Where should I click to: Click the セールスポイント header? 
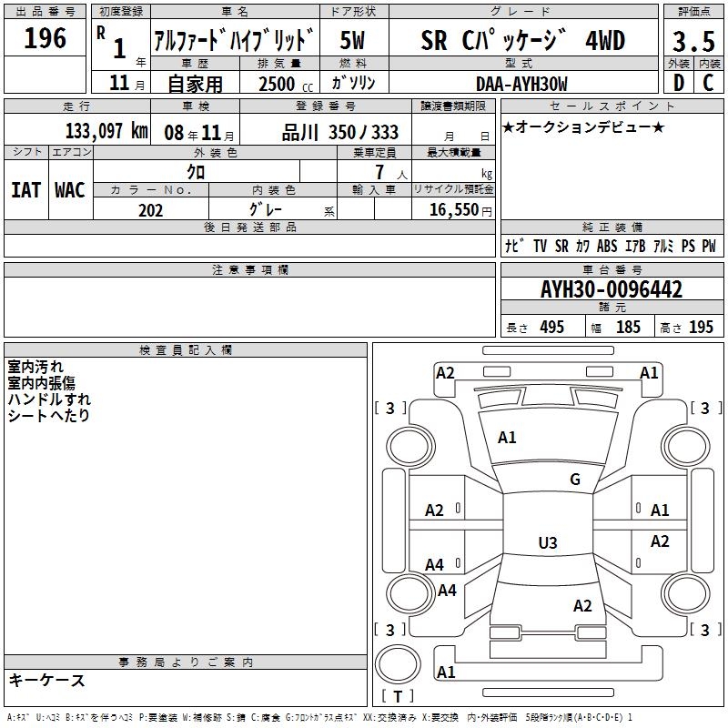pyautogui.click(x=612, y=106)
